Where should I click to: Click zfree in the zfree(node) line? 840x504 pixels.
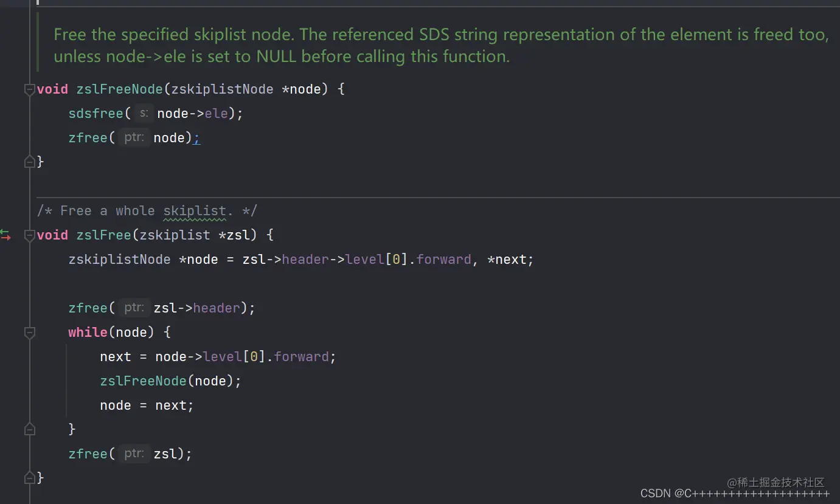(x=88, y=138)
